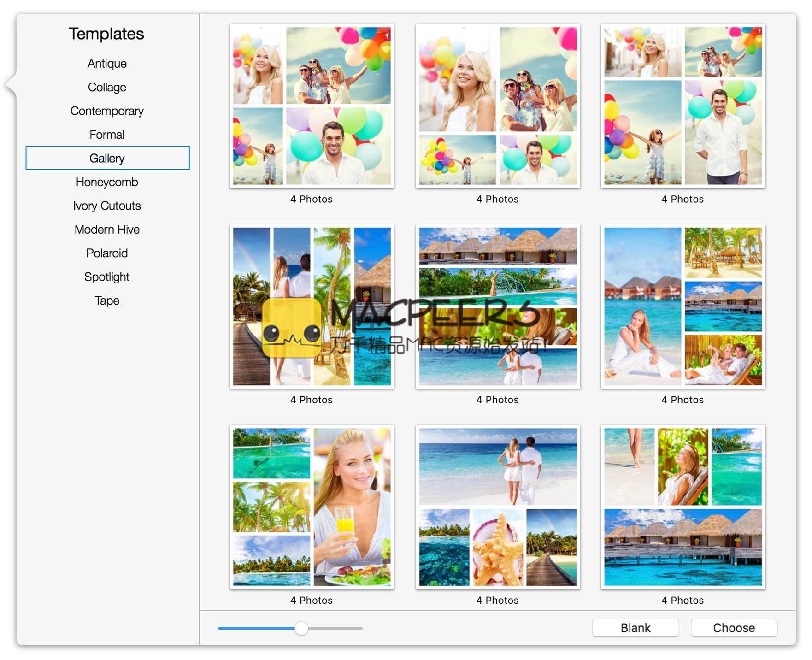The image size is (812, 660).
Task: Choose the template with starfish photo
Action: point(497,507)
